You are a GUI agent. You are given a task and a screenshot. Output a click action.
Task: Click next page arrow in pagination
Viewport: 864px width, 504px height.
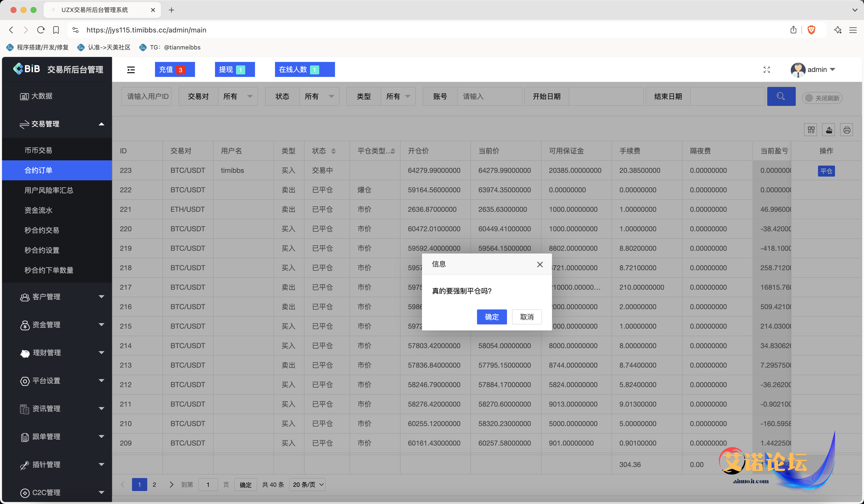pyautogui.click(x=171, y=485)
